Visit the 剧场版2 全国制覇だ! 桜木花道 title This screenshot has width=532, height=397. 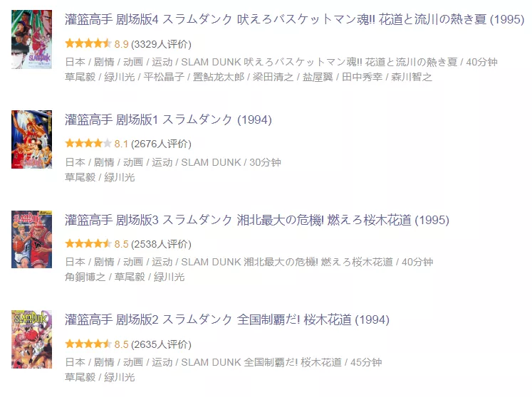point(226,319)
